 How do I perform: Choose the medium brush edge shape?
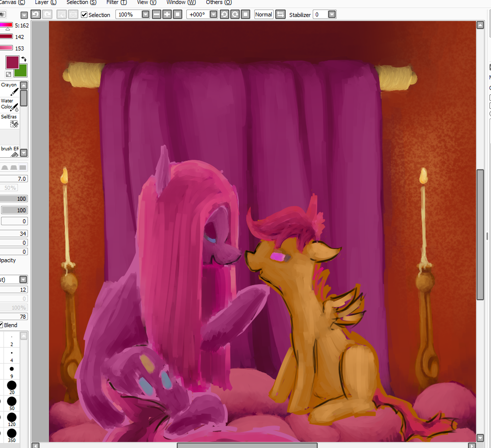pyautogui.click(x=13, y=167)
